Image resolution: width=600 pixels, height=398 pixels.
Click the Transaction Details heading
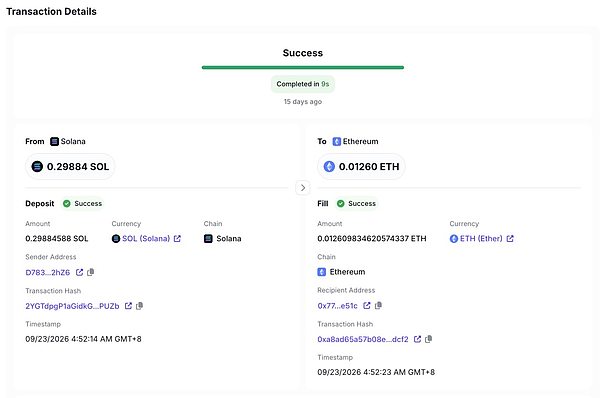click(51, 11)
